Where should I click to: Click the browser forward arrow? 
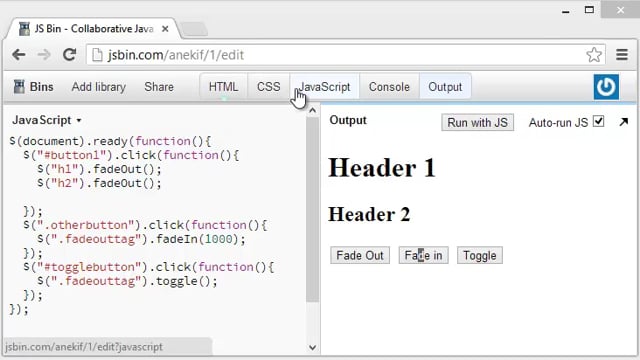pos(44,55)
